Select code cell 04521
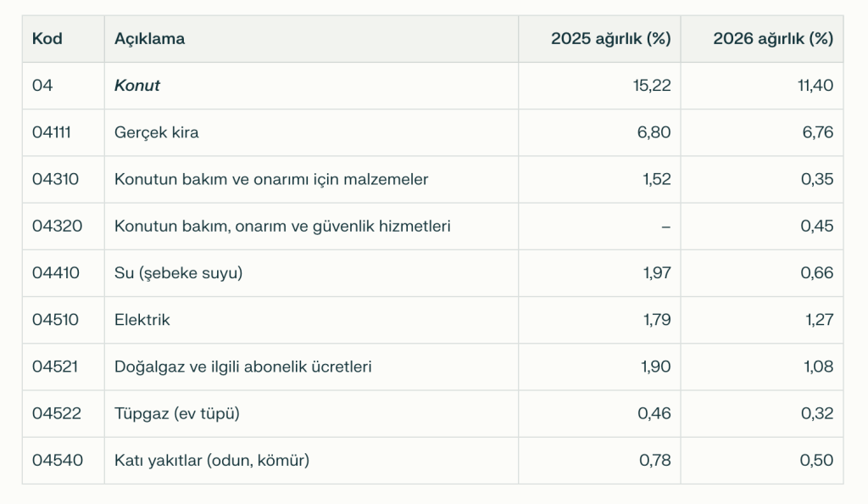868x504 pixels. coord(56,367)
